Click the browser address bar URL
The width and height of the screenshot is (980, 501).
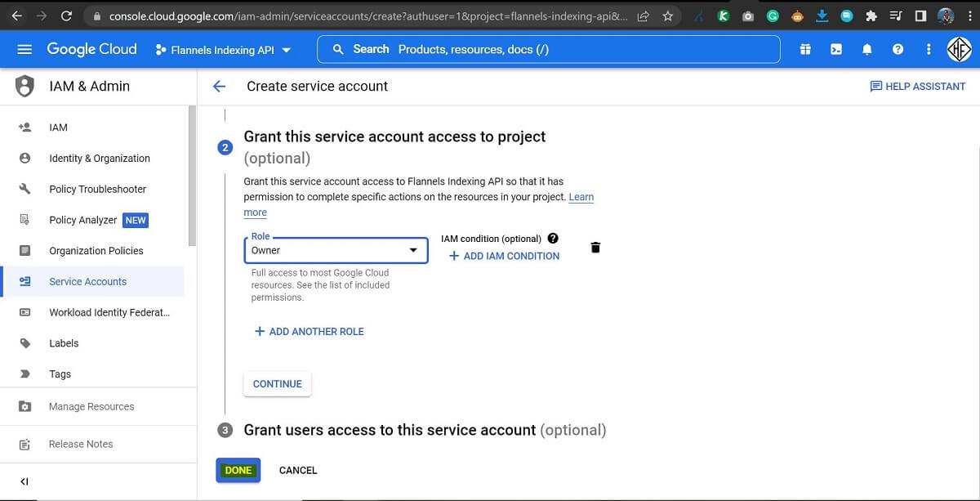pos(368,16)
